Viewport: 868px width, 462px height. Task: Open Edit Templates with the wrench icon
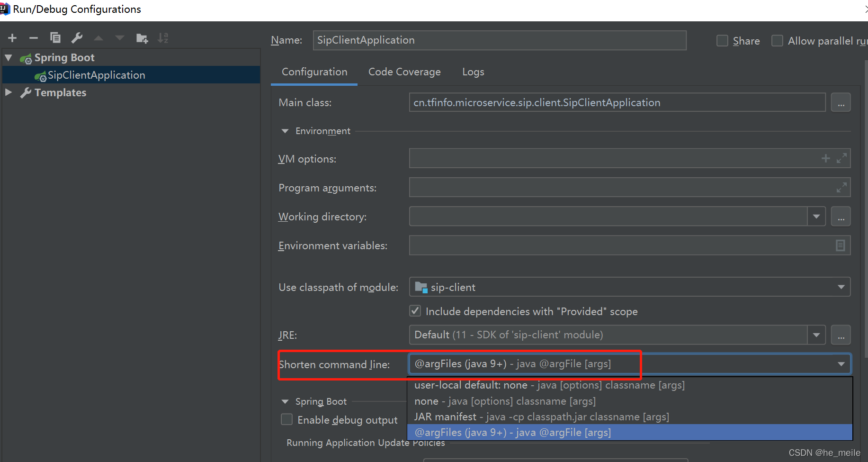click(77, 38)
